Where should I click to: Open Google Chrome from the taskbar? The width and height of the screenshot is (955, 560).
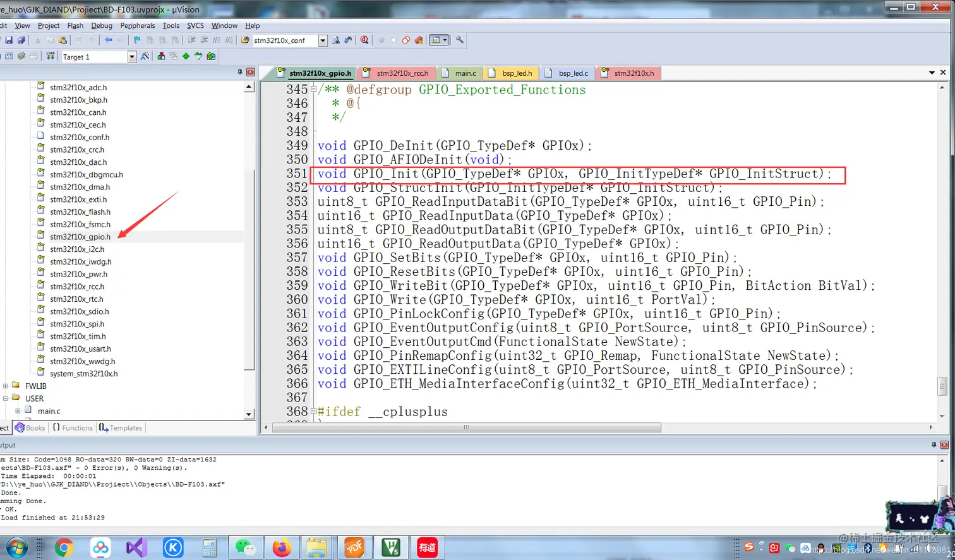[x=64, y=547]
